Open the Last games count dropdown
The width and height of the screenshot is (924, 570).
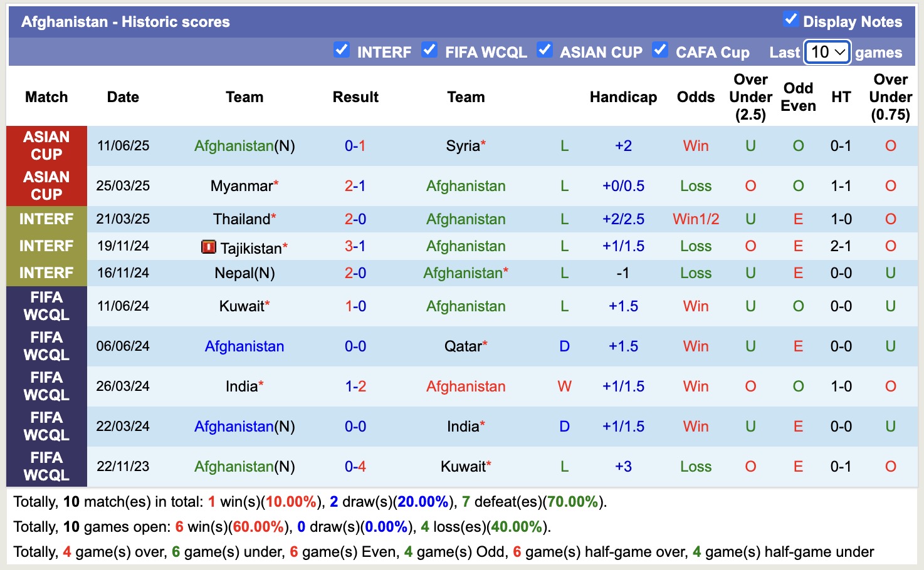[x=826, y=53]
